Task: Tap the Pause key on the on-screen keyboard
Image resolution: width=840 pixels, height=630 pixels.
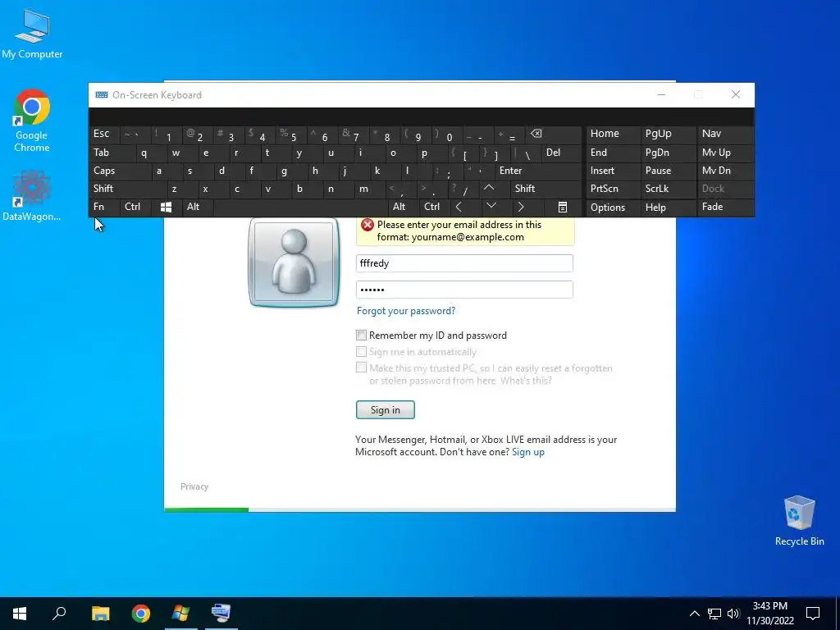Action: click(x=669, y=171)
